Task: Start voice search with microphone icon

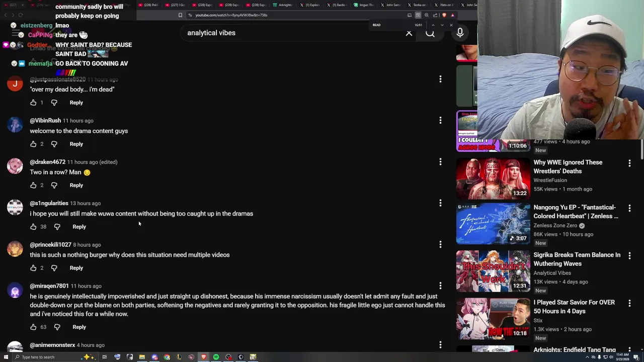Action: pyautogui.click(x=460, y=33)
